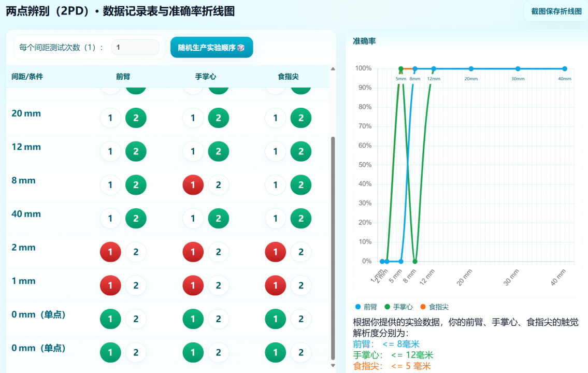Click the table scrollbar up arrow
The height and width of the screenshot is (373, 588).
click(x=333, y=69)
